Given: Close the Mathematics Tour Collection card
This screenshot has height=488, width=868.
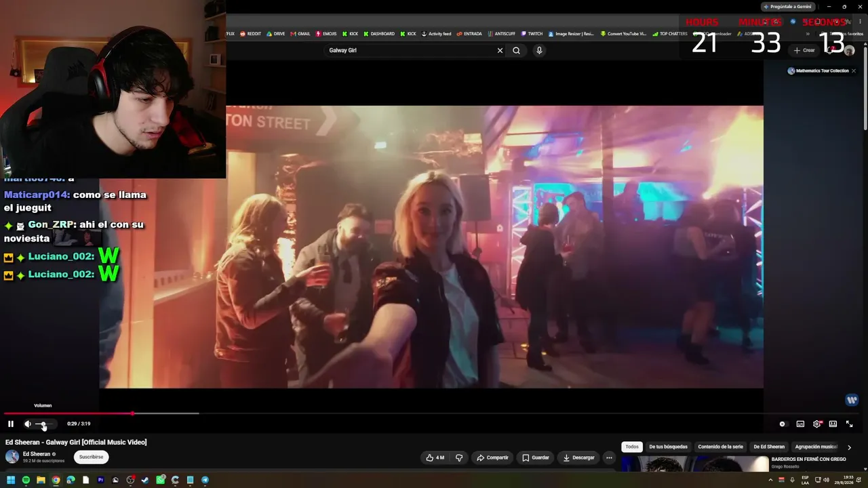Looking at the screenshot, I should click(854, 70).
